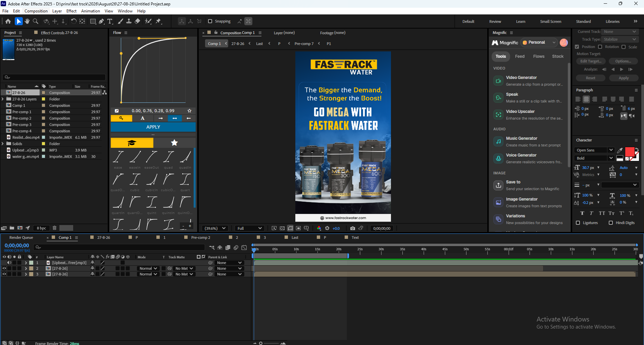Image resolution: width=644 pixels, height=345 pixels.
Task: Toggle the Position checkbox in Tracker
Action: (x=577, y=47)
